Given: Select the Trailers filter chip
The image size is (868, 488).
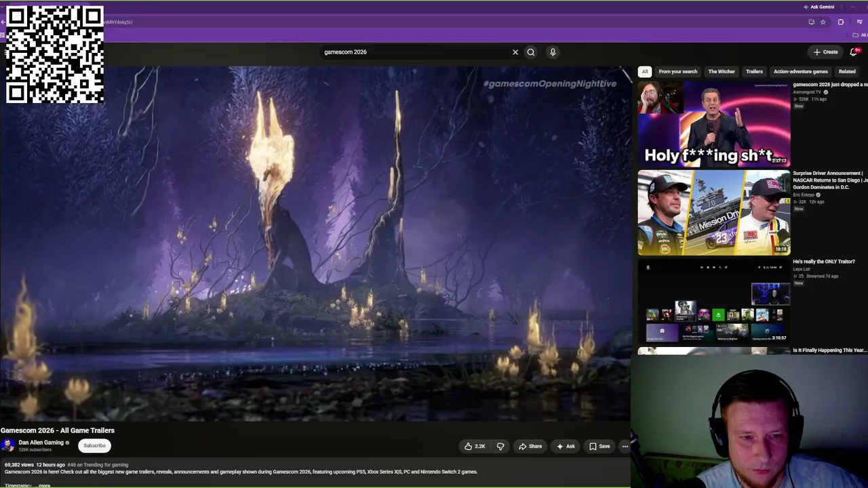Looking at the screenshot, I should 754,71.
